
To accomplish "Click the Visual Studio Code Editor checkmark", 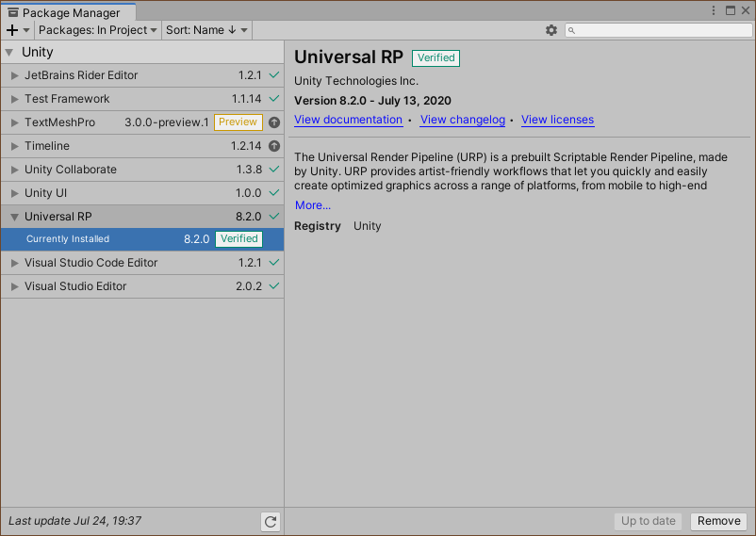I will [x=274, y=263].
